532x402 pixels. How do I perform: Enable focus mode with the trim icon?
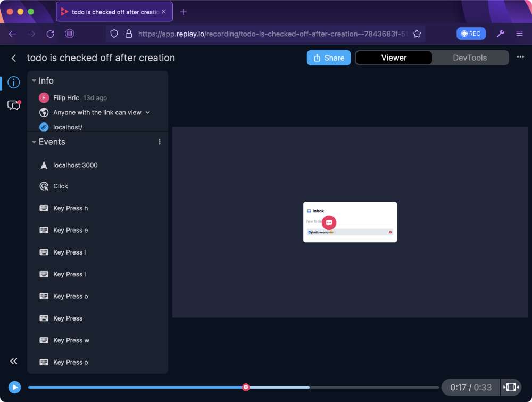511,387
